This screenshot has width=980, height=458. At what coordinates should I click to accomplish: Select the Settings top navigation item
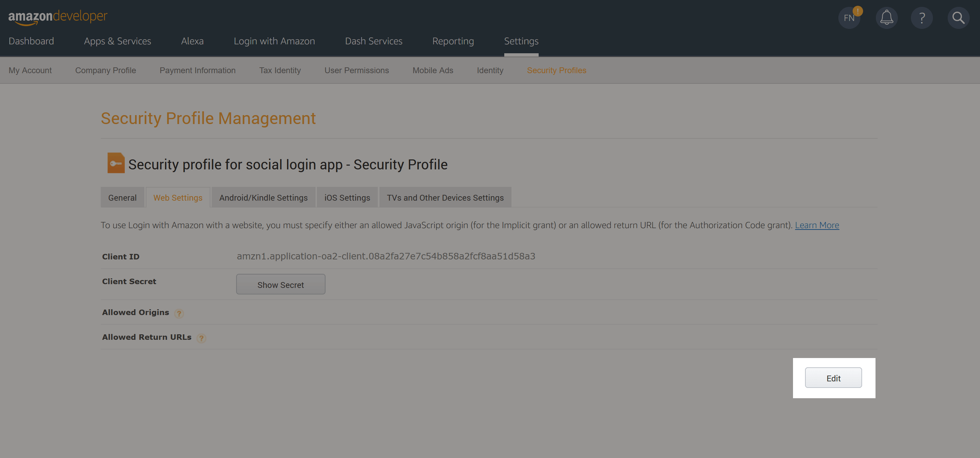point(521,41)
